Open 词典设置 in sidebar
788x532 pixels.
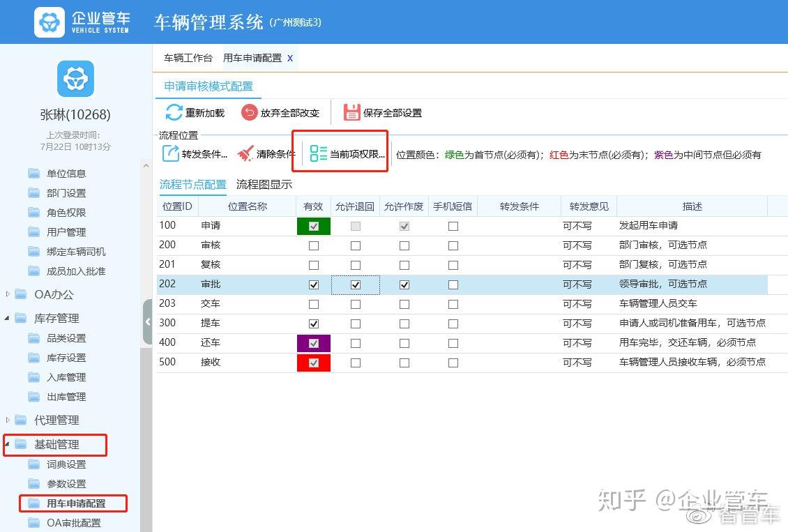66,464
